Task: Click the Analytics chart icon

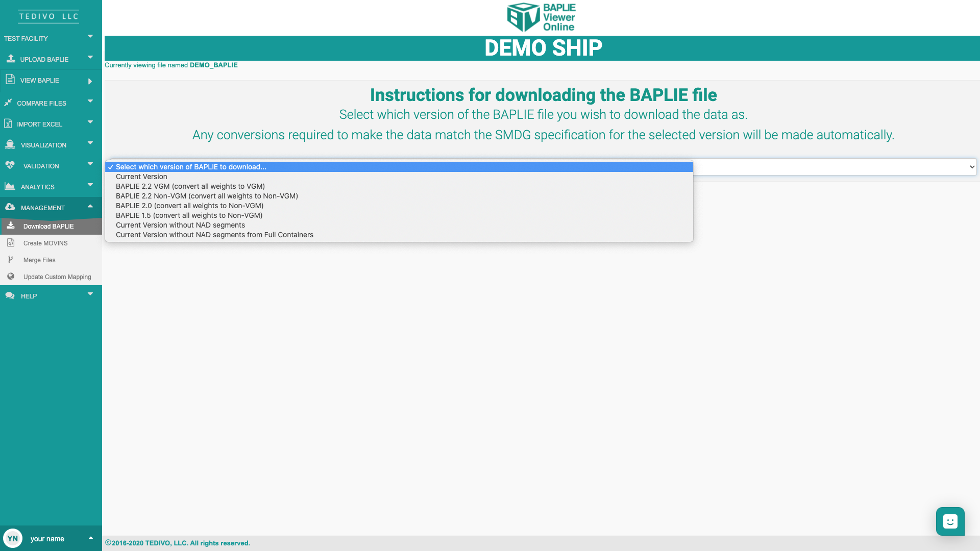Action: pyautogui.click(x=10, y=186)
